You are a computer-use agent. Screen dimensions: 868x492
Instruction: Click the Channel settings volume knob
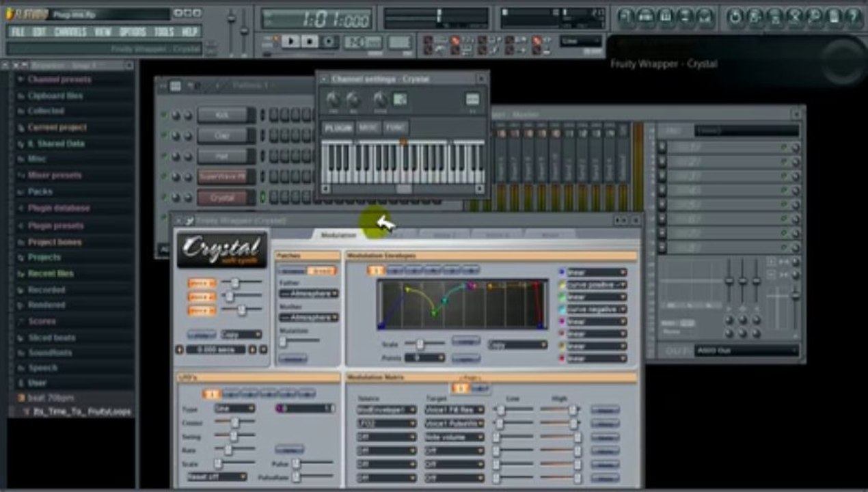pos(353,99)
